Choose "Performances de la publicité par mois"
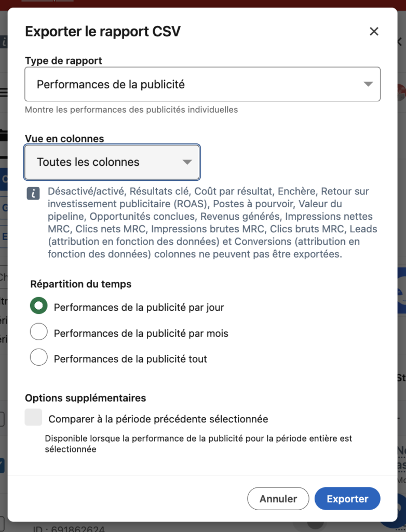 (x=38, y=331)
